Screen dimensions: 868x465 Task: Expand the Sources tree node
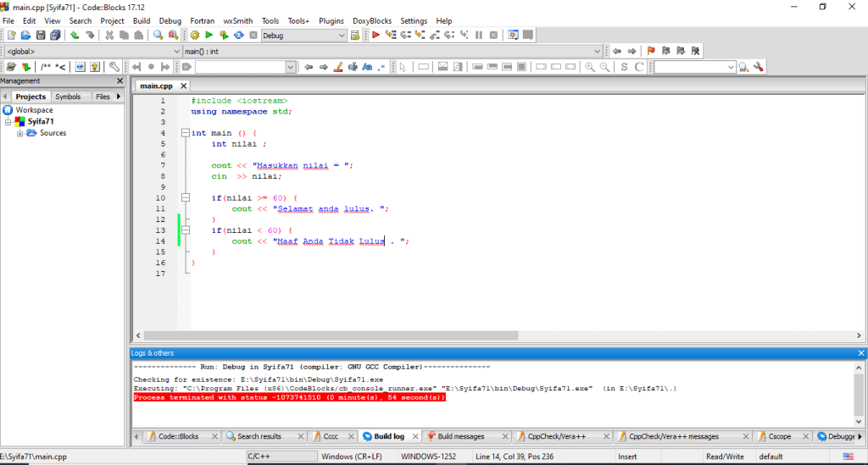click(x=20, y=133)
